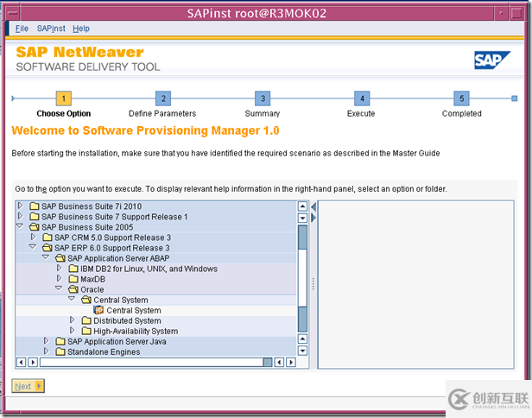The image size is (532, 418).
Task: Collapse SAP Application Server ABAP node
Action: [x=46, y=257]
